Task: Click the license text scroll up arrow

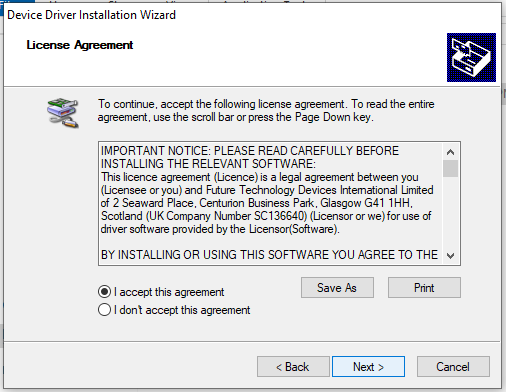Action: 450,152
